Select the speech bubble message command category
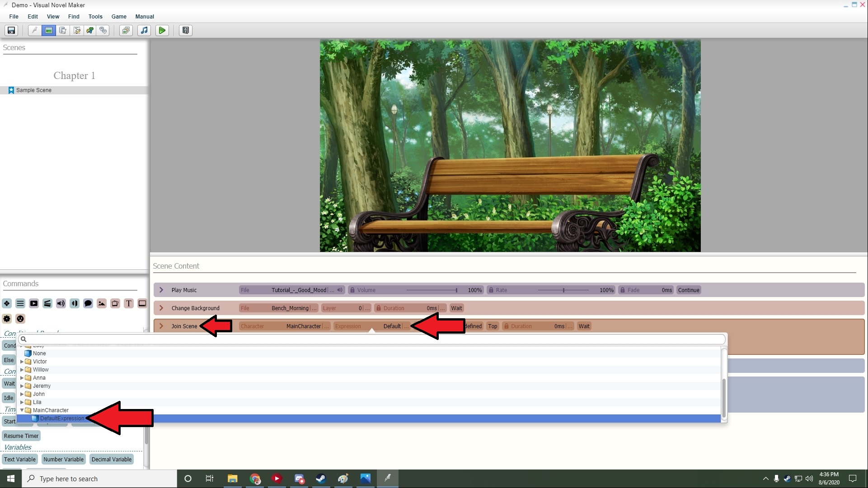 88,303
